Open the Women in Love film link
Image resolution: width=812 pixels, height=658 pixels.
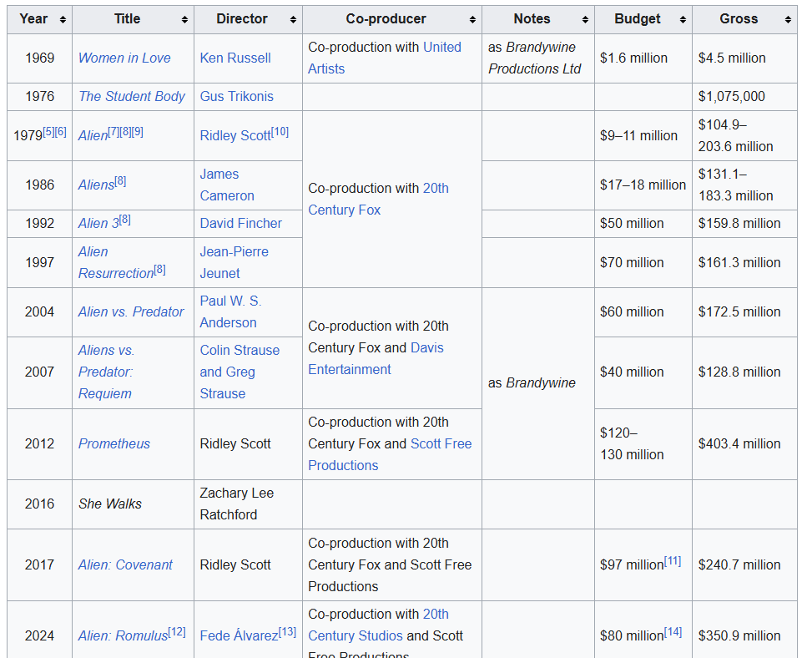click(x=124, y=58)
